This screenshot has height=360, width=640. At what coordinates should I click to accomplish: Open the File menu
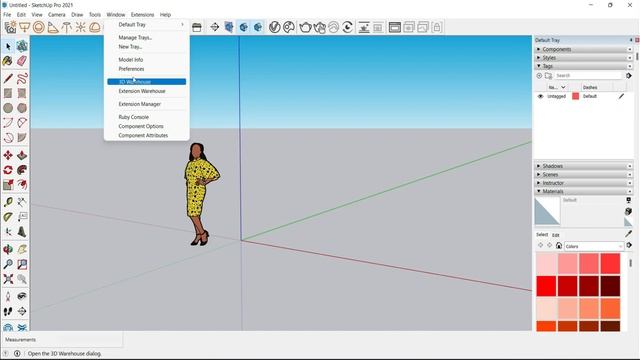click(x=7, y=15)
